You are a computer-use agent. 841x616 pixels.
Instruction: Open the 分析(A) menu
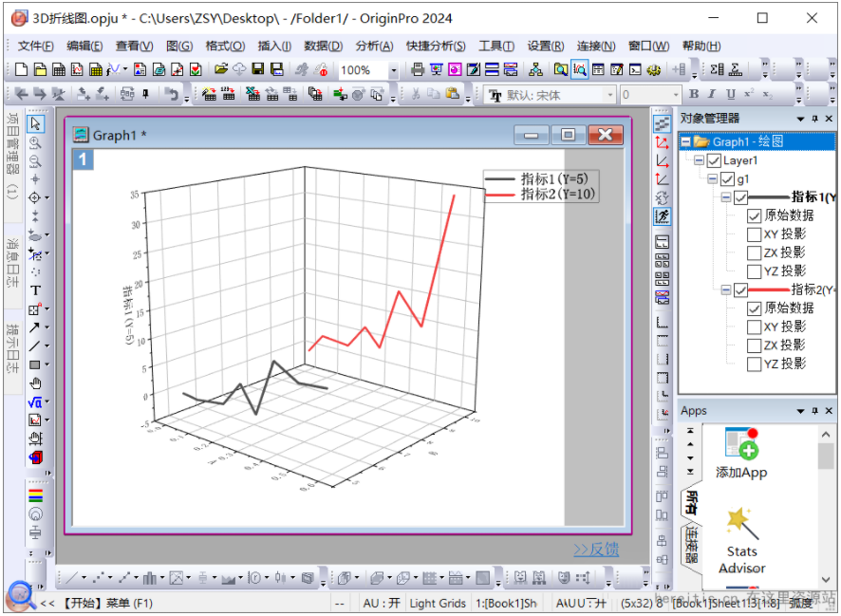pyautogui.click(x=374, y=47)
